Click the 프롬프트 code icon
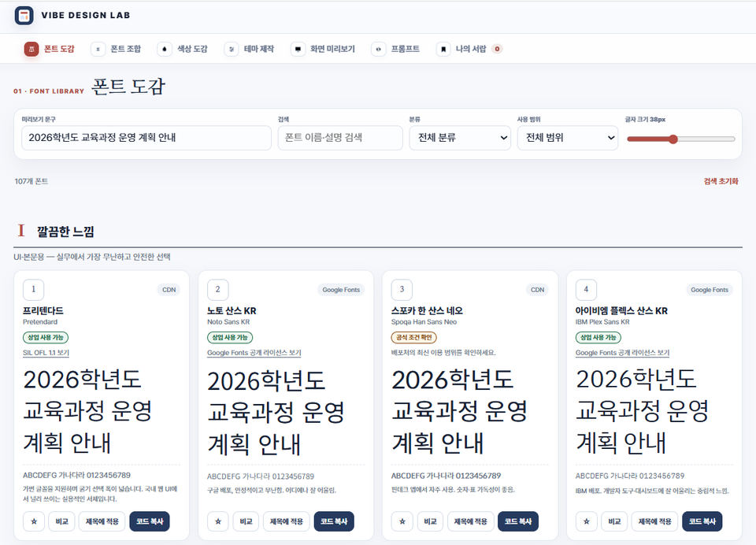756x545 pixels. point(379,49)
